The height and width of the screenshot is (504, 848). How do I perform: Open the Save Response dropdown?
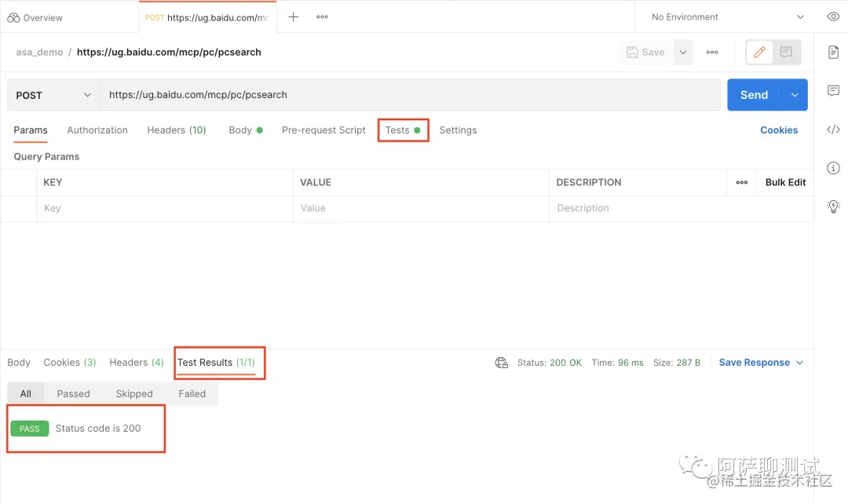click(x=761, y=363)
